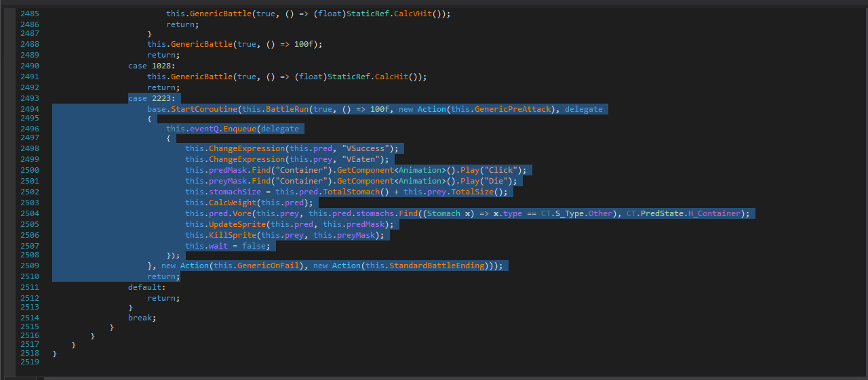Click return statement on line 2512
This screenshot has width=868, height=380.
(x=163, y=298)
